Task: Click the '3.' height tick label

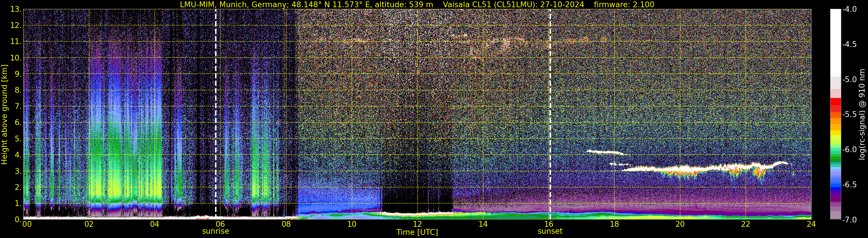Action: pyautogui.click(x=18, y=171)
